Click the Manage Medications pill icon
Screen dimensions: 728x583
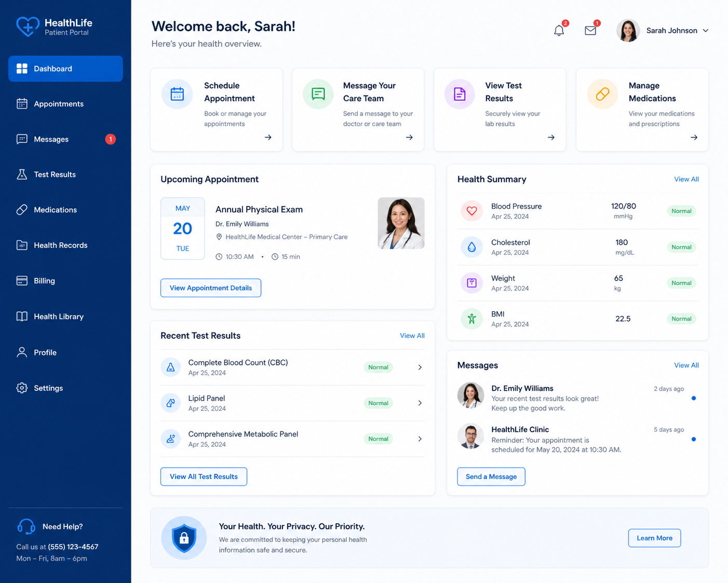(602, 94)
